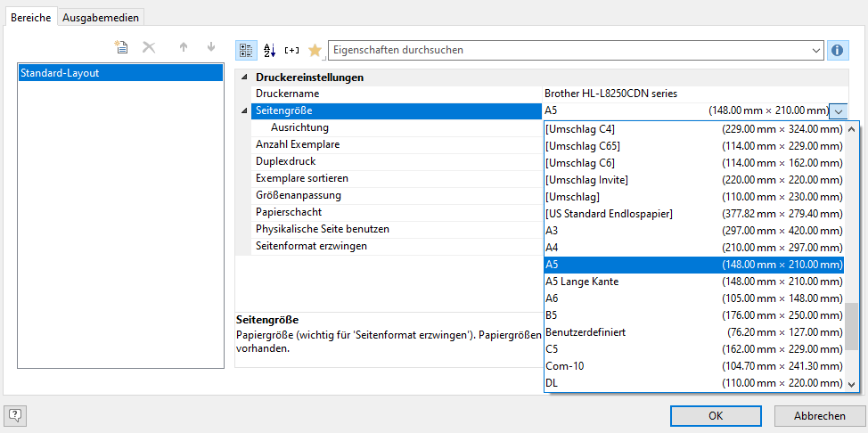Sort properties alphabetically A-Z
The height and width of the screenshot is (433, 868).
tap(270, 50)
